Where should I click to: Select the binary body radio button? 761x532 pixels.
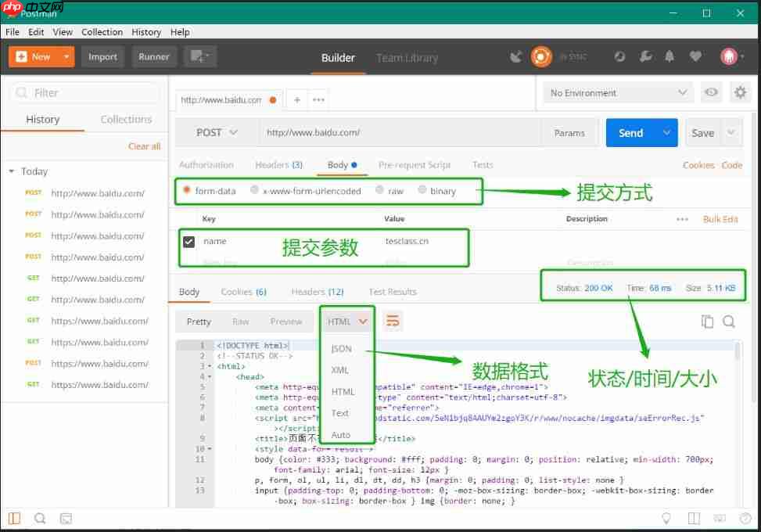pyautogui.click(x=422, y=190)
